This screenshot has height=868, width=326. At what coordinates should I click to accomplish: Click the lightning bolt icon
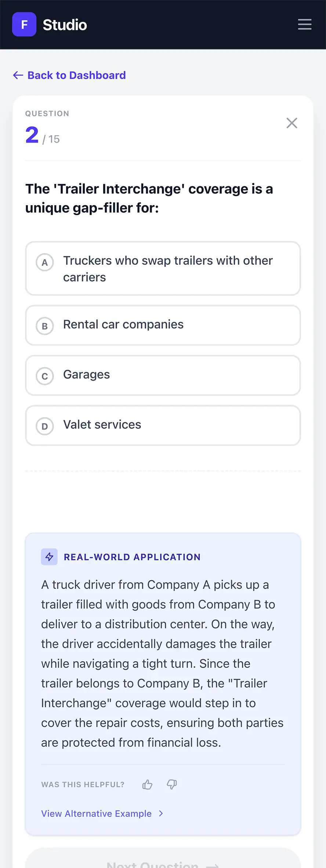49,557
